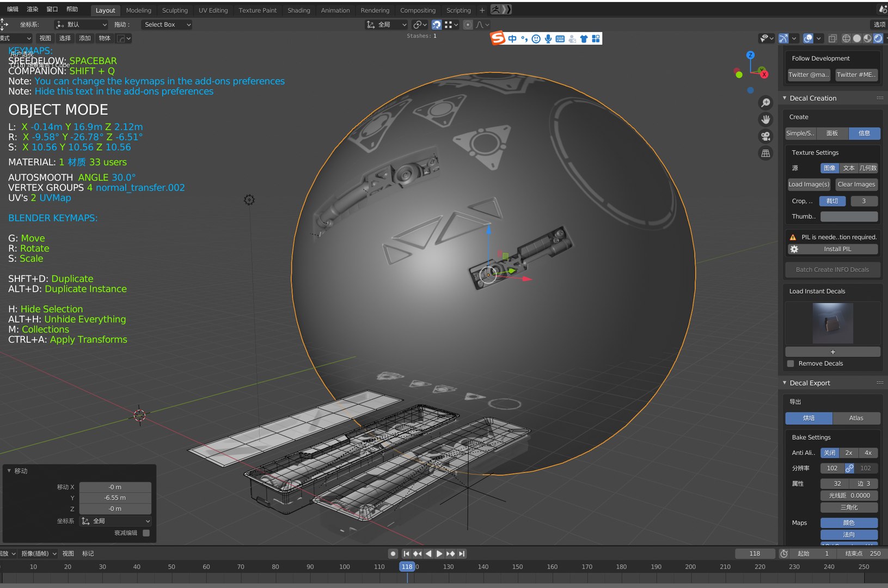Select solid viewport shading sphere
Screen dimensions: 888x588
(857, 39)
